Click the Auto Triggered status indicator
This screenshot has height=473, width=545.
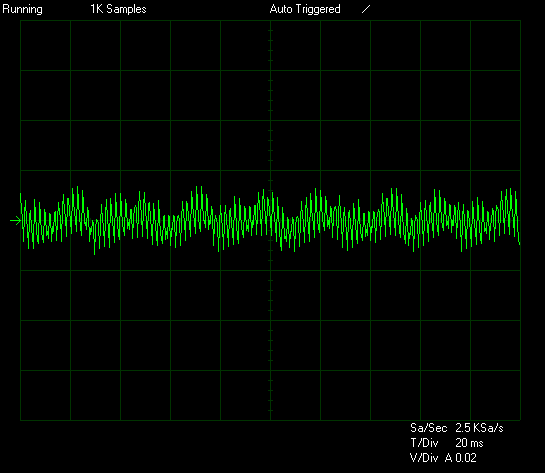[305, 9]
